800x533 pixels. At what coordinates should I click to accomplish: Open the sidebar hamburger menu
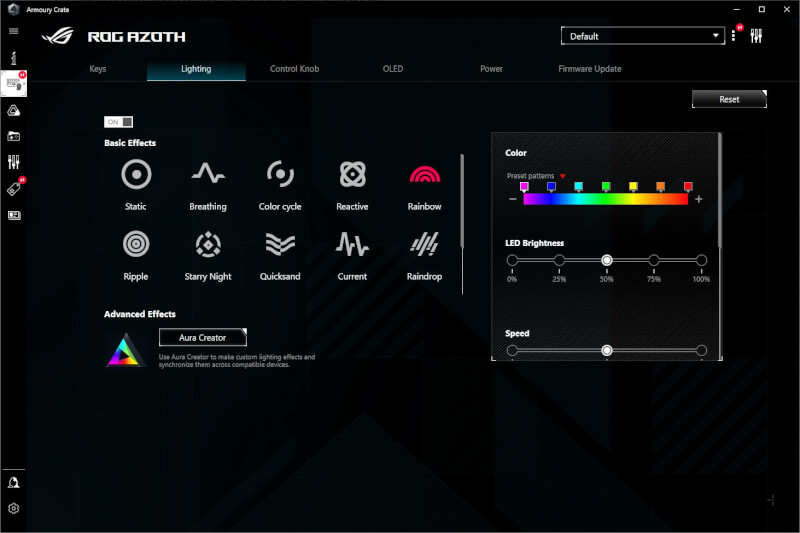click(x=14, y=31)
